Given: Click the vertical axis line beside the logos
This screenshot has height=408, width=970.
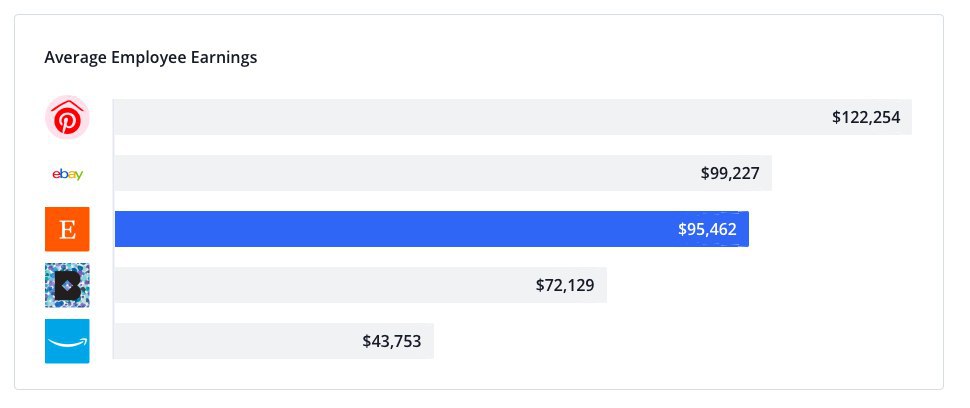Looking at the screenshot, I should click(x=114, y=229).
